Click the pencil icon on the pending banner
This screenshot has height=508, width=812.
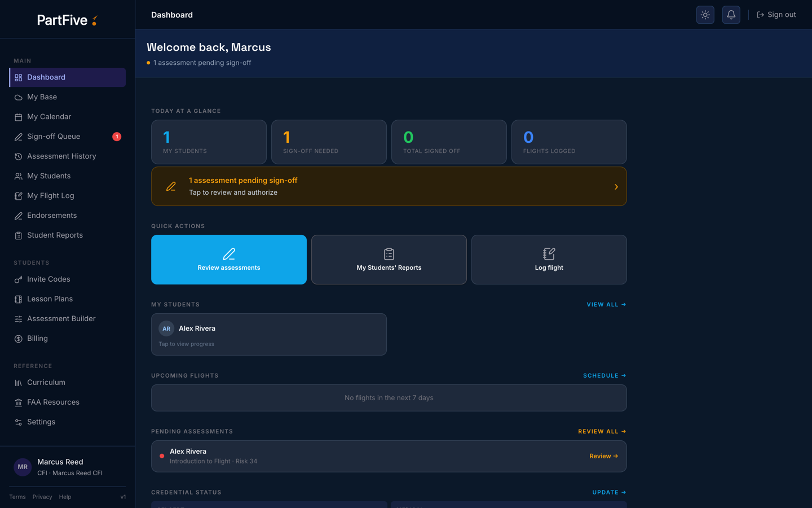pyautogui.click(x=171, y=186)
